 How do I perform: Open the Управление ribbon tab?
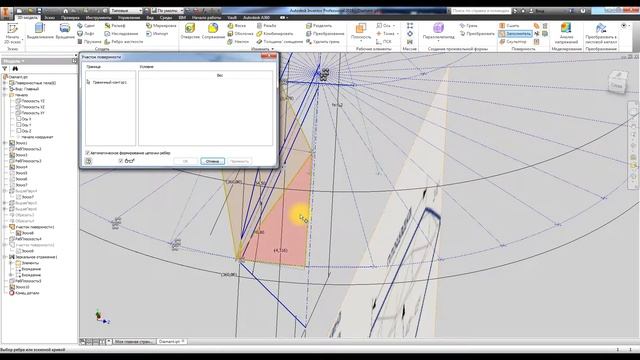pos(129,18)
